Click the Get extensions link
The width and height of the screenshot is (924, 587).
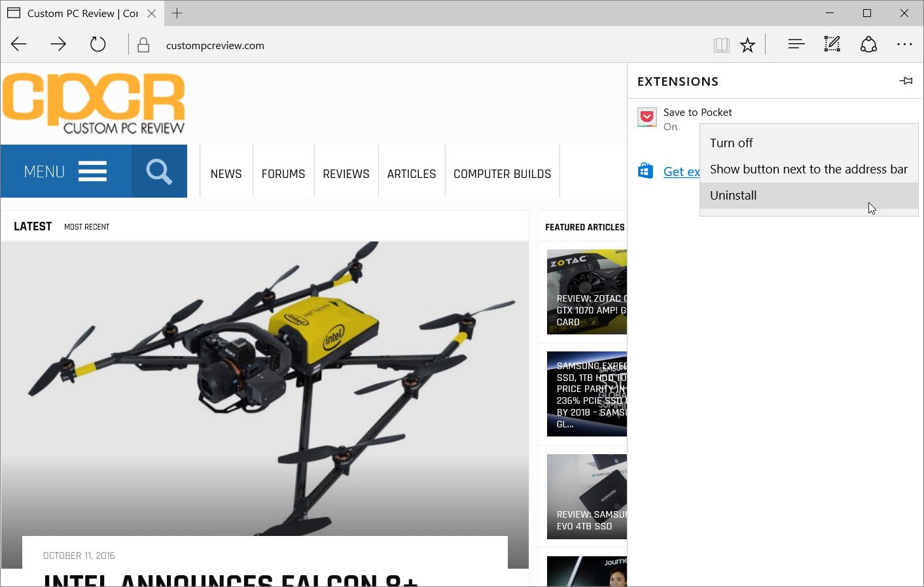pos(681,171)
